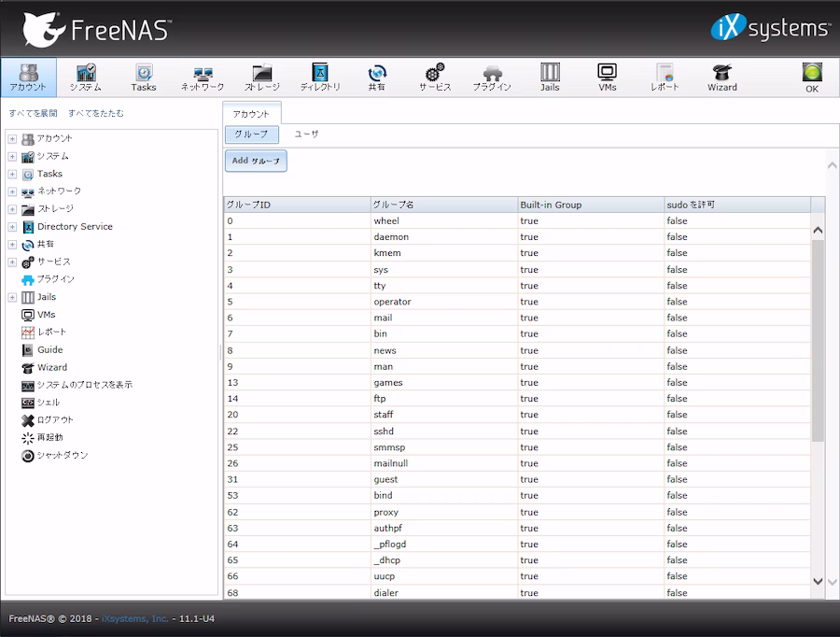The width and height of the screenshot is (840, 637).
Task: Expand the サービス tree node
Action: coord(12,262)
